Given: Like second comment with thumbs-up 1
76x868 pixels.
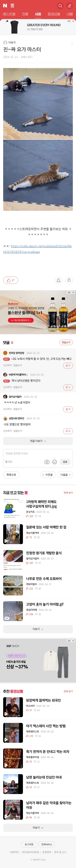Looking at the screenshot, I should click(68, 387).
